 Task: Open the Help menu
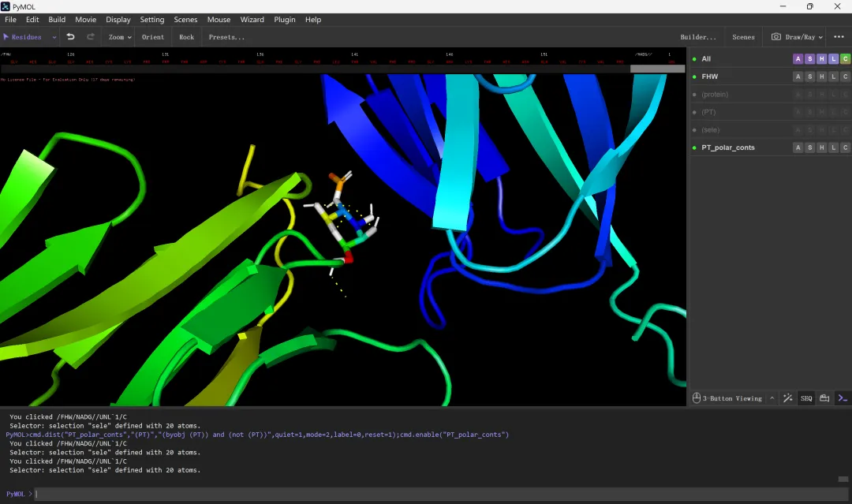pyautogui.click(x=313, y=20)
